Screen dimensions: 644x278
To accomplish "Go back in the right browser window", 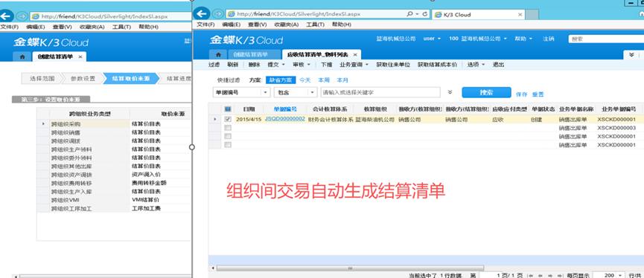I will coord(201,14).
